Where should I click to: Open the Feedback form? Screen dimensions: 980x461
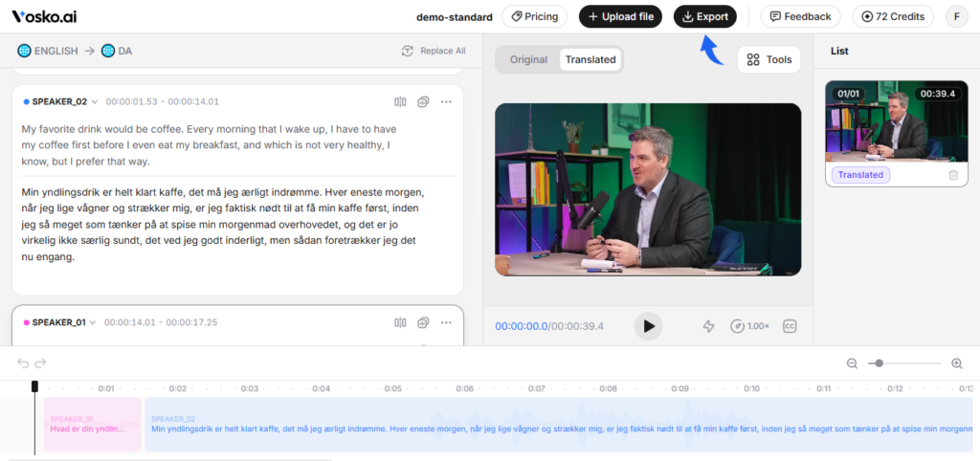click(800, 17)
